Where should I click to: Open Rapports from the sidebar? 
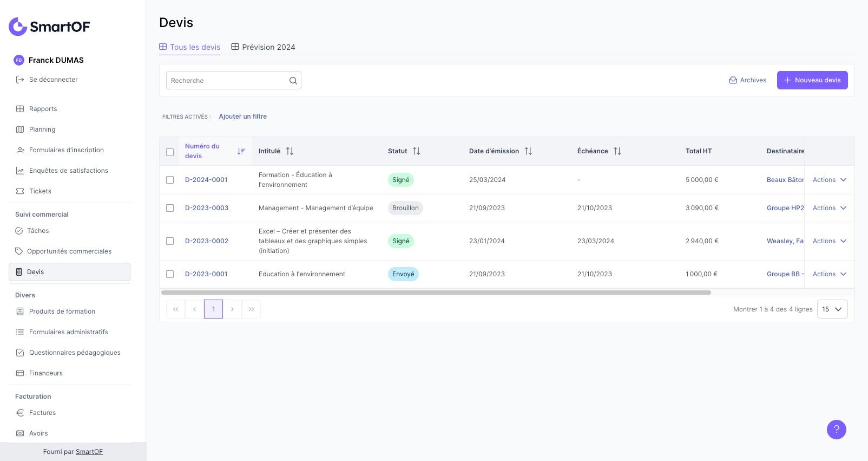click(x=43, y=109)
